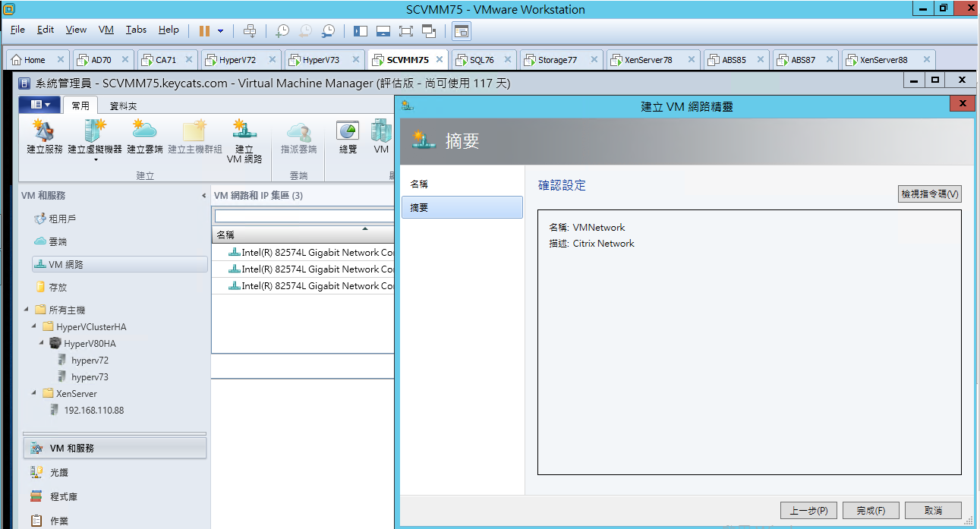Collapse the HyperV80HA cluster node arrow

(42, 344)
